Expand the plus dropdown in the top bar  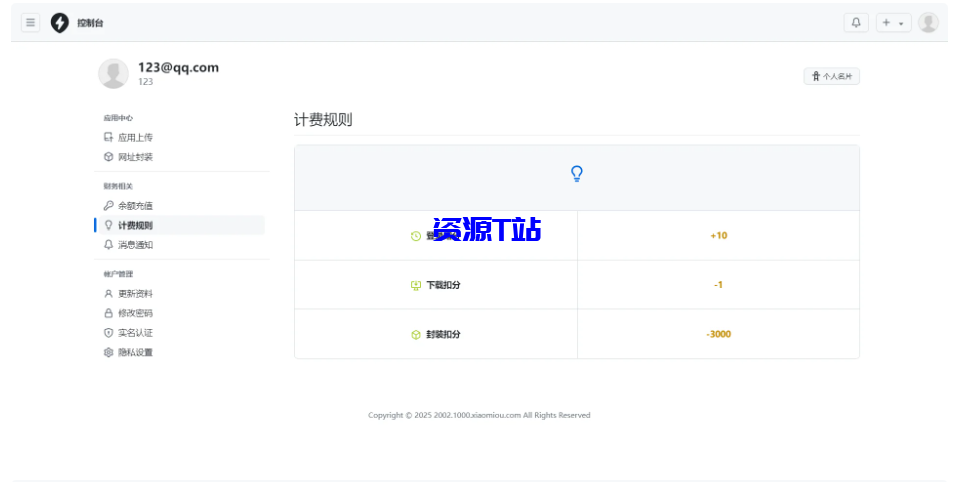coord(893,23)
